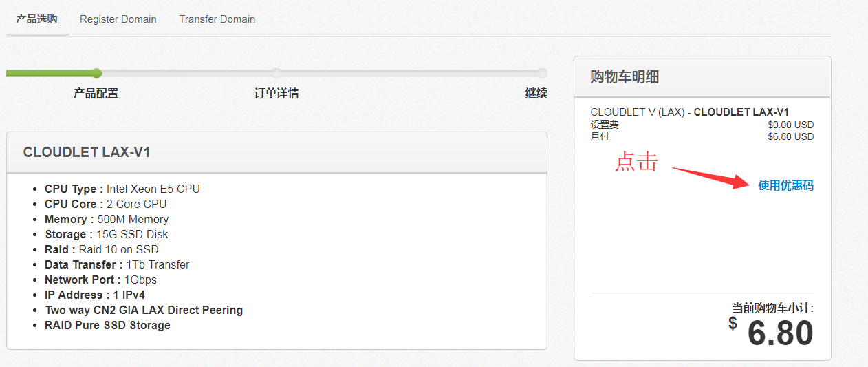This screenshot has height=367, width=868.
Task: Click the red 点击 annotation text
Action: [636, 162]
